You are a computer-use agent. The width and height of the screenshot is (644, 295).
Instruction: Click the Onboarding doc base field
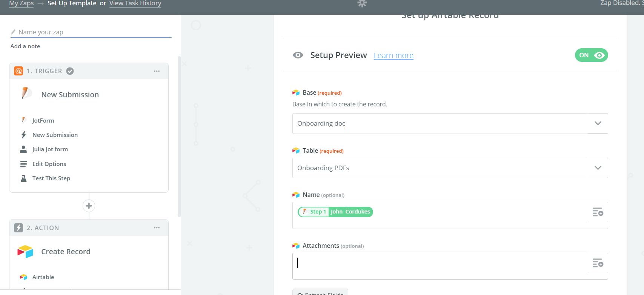[440, 123]
